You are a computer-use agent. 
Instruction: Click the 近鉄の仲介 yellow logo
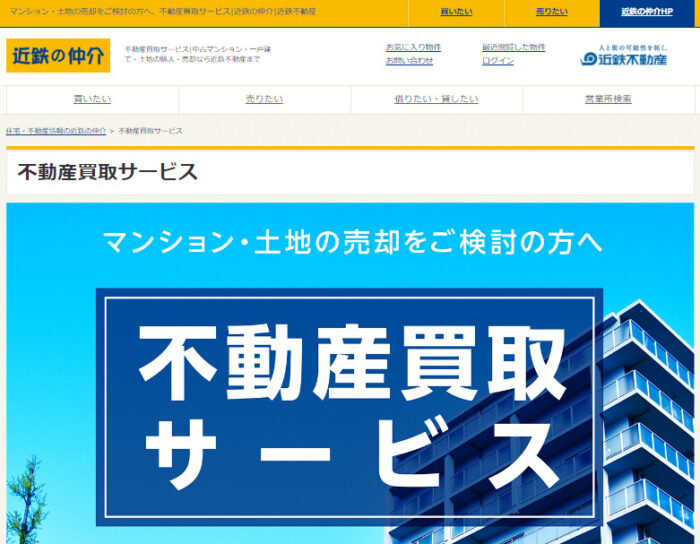pyautogui.click(x=58, y=55)
